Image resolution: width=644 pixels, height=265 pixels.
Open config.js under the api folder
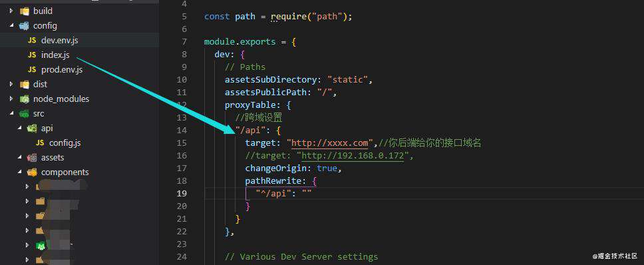tap(65, 143)
